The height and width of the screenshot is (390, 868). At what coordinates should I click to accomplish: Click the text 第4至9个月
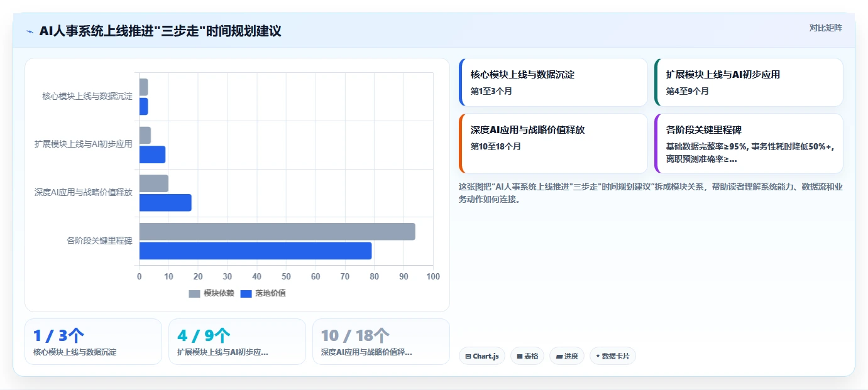tap(688, 91)
